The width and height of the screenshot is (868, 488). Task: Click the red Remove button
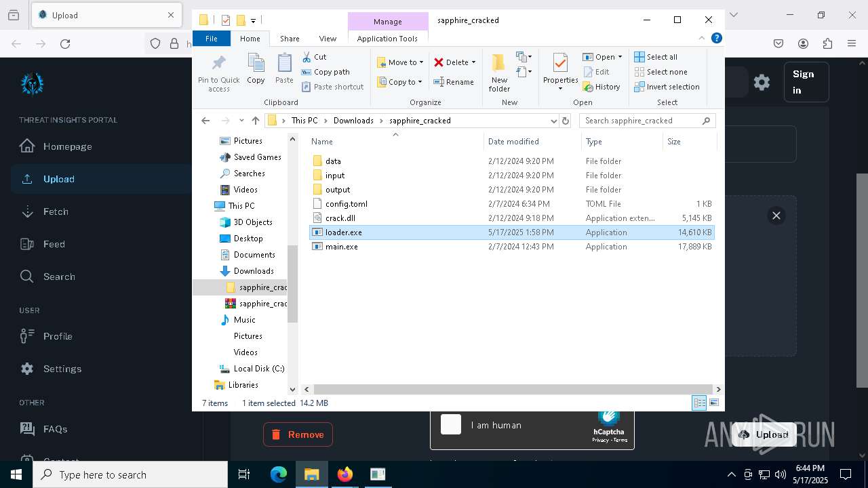tap(298, 434)
